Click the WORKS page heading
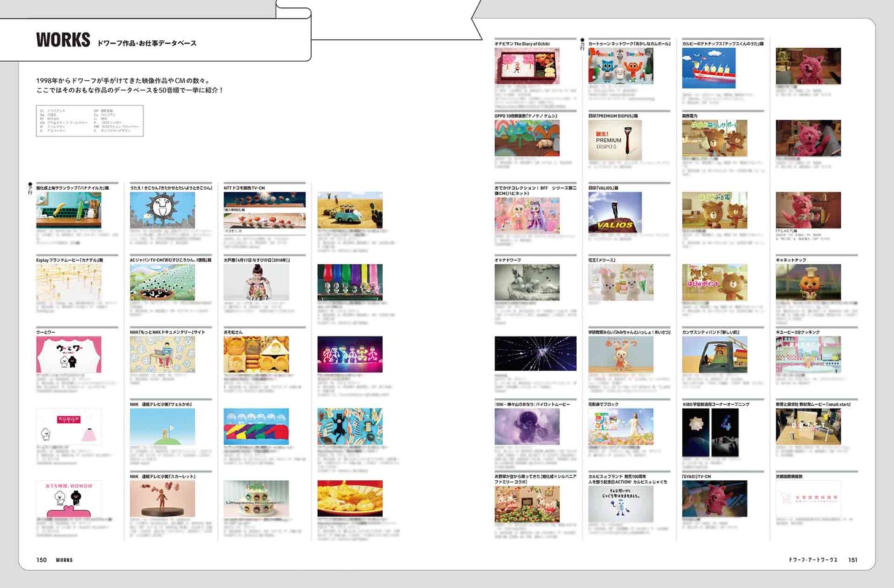The image size is (894, 588). (x=63, y=40)
